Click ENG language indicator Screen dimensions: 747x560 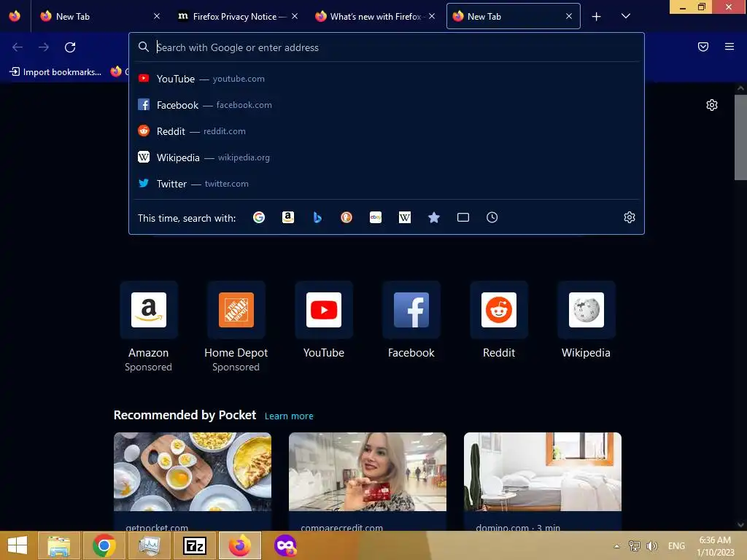point(676,545)
